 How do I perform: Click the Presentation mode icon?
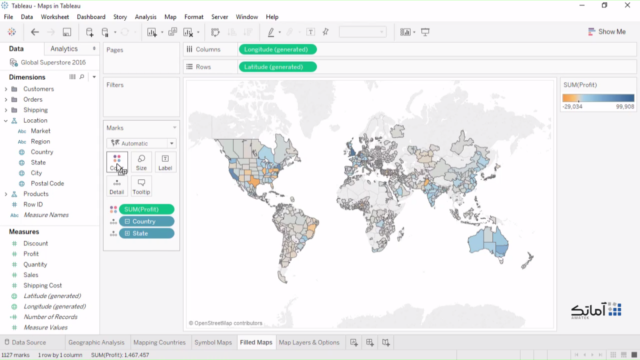(425, 32)
